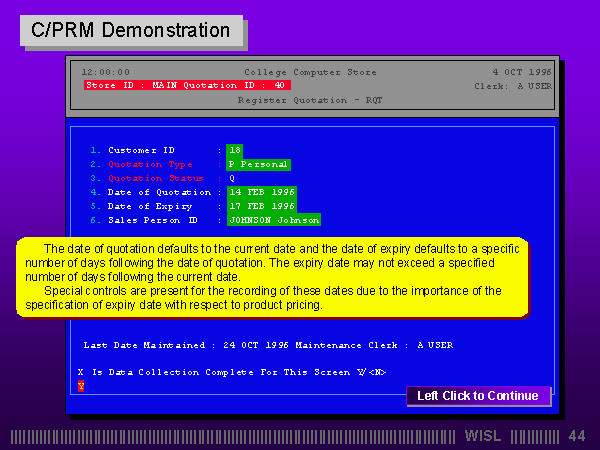Click the red Store ID MAIN Quotation ID bar
This screenshot has height=450, width=600.
(x=188, y=86)
